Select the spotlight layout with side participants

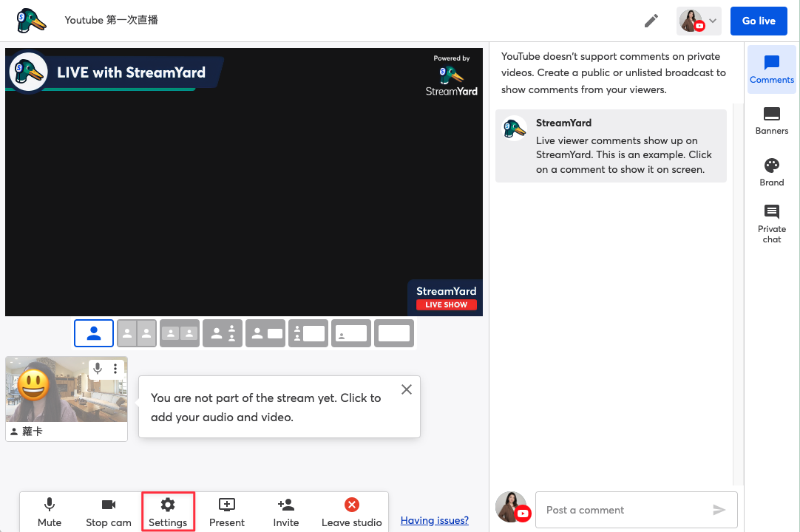click(x=223, y=333)
